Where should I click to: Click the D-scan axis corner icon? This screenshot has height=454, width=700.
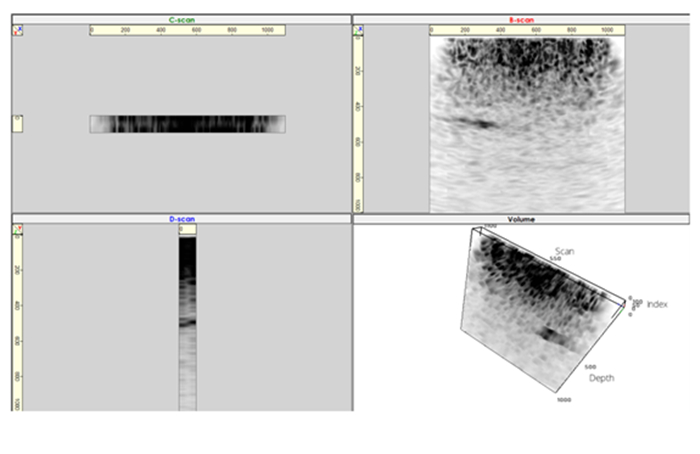tap(18, 230)
